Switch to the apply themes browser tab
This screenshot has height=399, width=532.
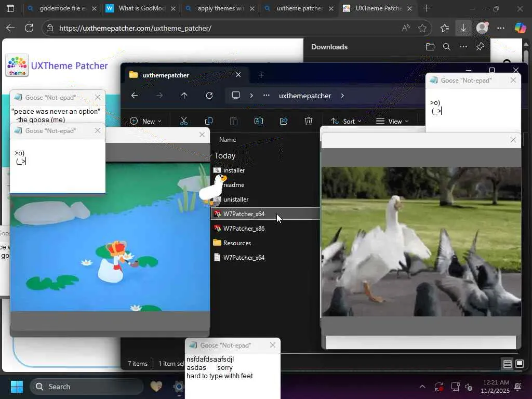click(x=220, y=8)
